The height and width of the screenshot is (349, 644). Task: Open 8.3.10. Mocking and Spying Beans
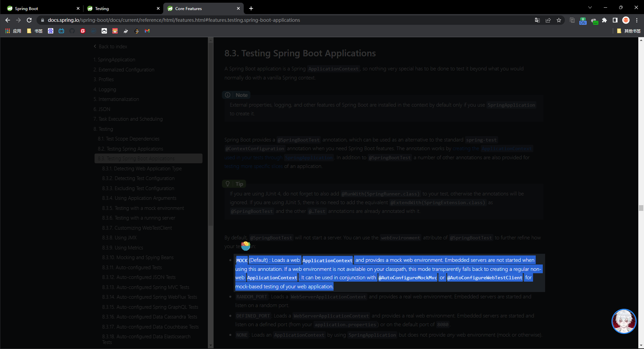[x=138, y=257]
